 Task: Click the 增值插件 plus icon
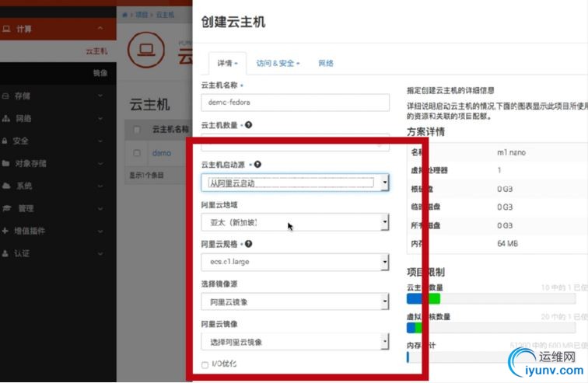[x=5, y=231]
